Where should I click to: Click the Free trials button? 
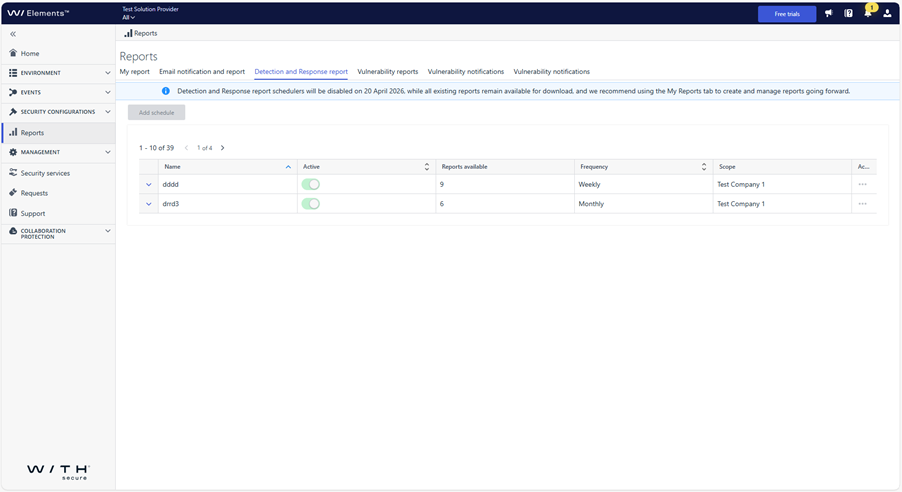(x=787, y=14)
